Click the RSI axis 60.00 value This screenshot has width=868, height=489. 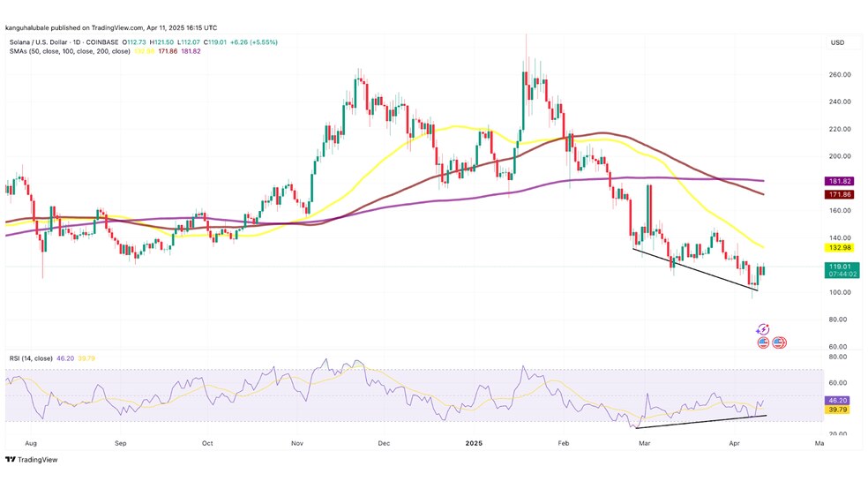tap(838, 383)
